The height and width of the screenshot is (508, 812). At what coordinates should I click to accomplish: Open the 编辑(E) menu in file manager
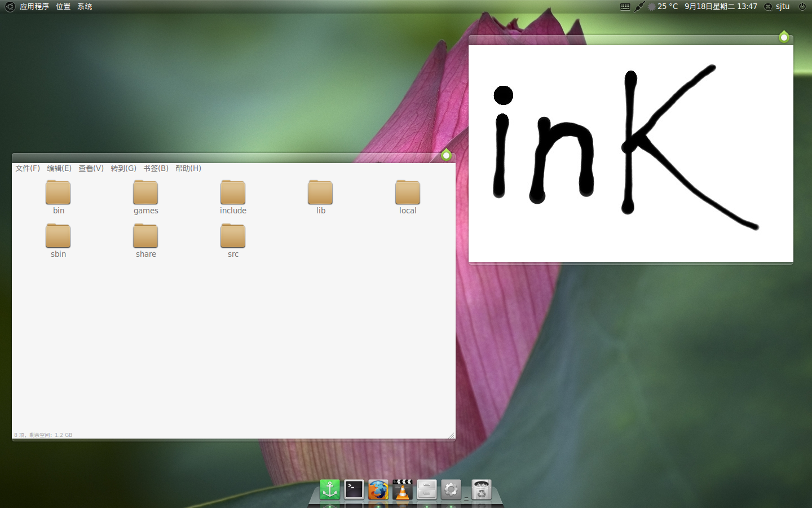pyautogui.click(x=59, y=168)
